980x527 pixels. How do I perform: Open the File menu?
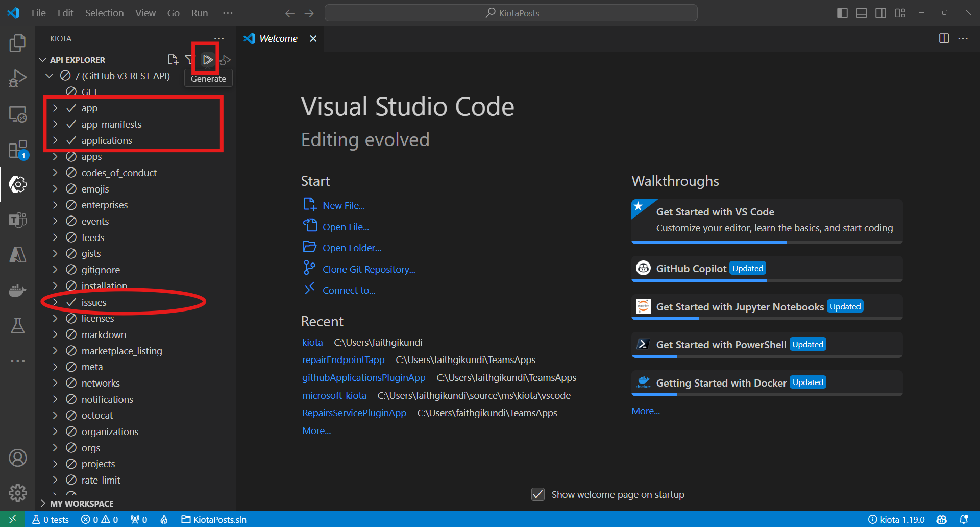pos(39,13)
